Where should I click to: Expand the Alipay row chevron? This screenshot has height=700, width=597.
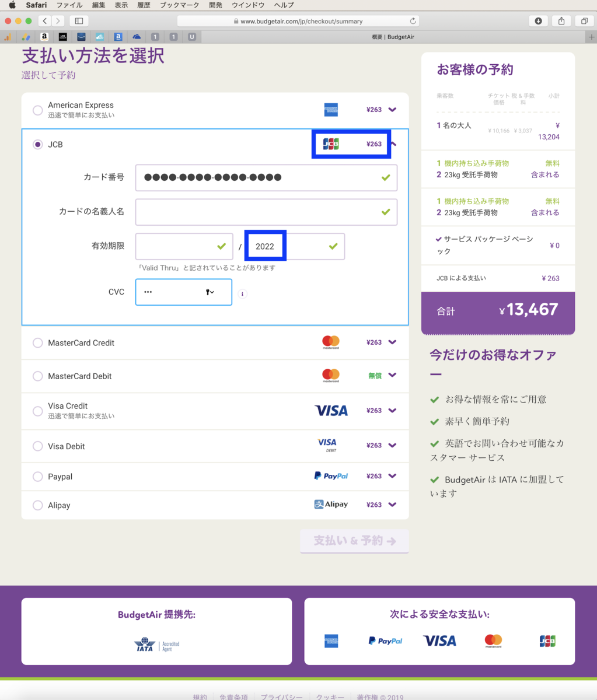point(392,505)
